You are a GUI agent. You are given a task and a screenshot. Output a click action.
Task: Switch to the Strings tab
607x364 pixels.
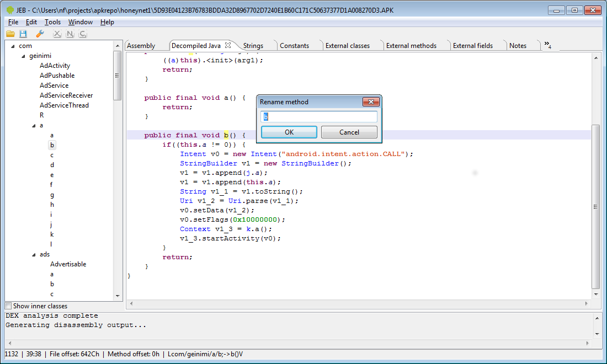(x=253, y=46)
